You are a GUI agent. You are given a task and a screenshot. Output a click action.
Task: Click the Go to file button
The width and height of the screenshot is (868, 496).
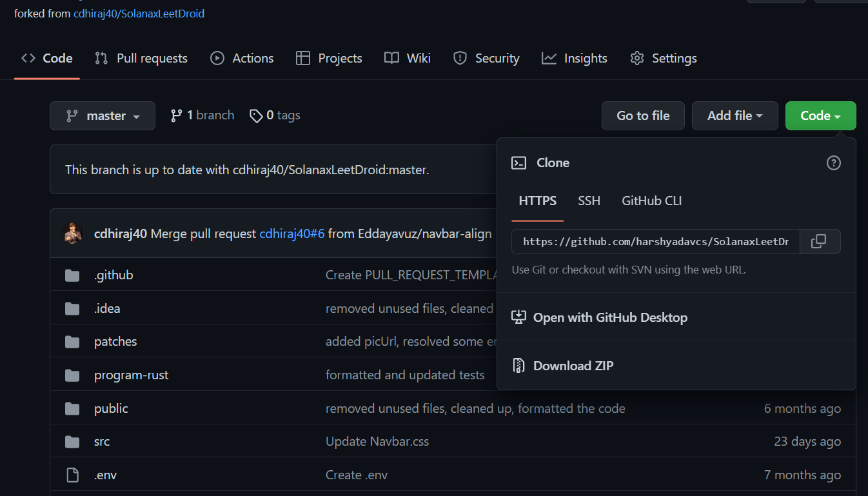click(643, 116)
